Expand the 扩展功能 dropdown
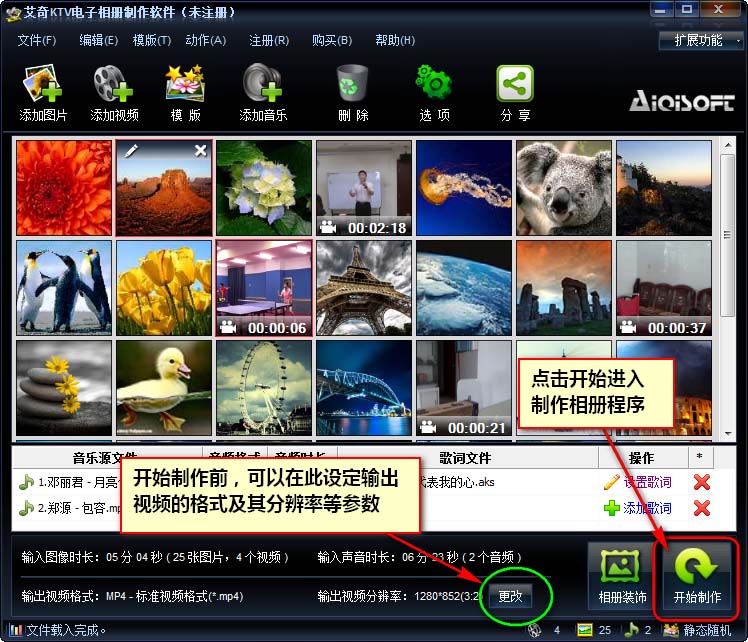This screenshot has width=748, height=642. 699,41
